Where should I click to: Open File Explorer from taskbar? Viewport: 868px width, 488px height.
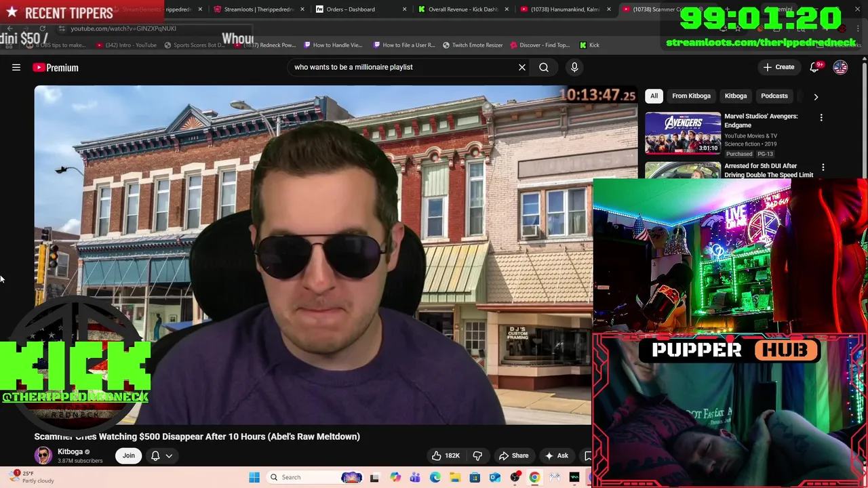click(455, 477)
